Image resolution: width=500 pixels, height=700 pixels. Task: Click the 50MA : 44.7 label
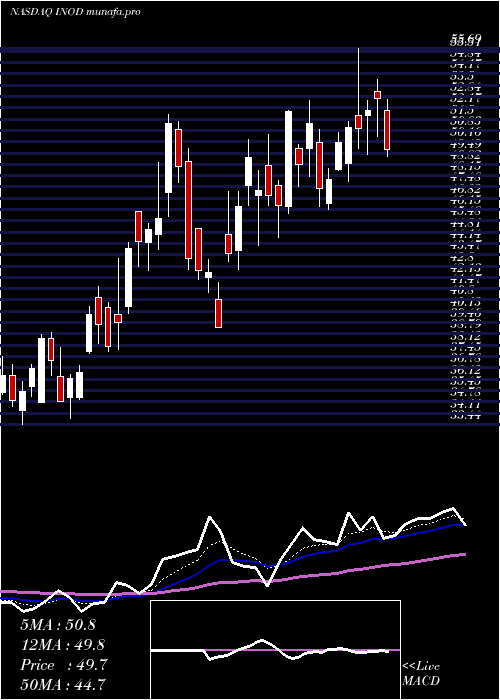click(63, 684)
